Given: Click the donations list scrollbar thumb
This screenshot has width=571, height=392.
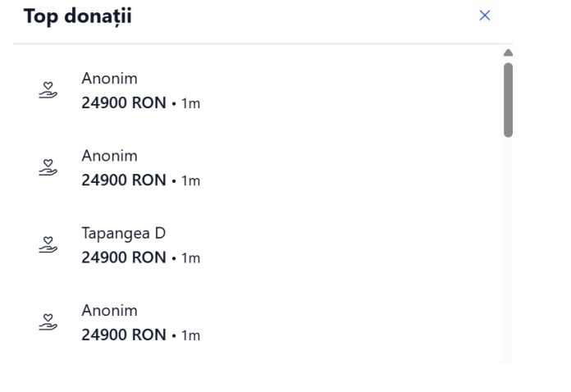Looking at the screenshot, I should pyautogui.click(x=508, y=98).
